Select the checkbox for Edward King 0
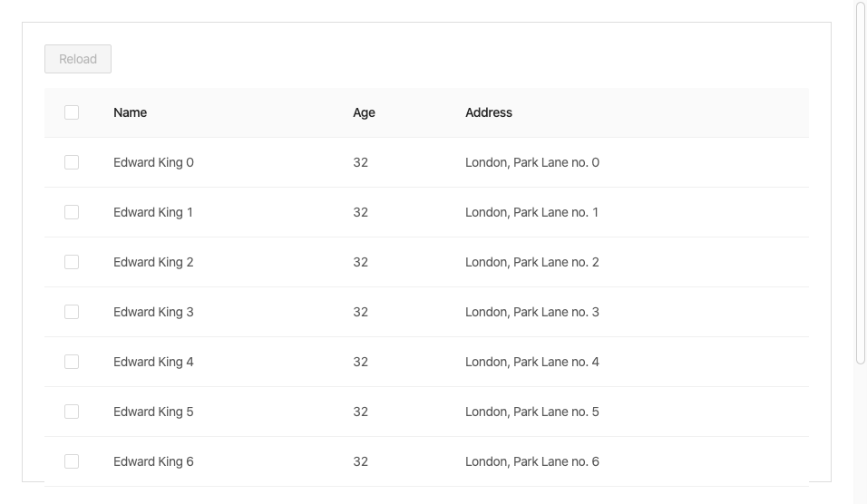Screen dimensions: 867x504 pos(72,162)
